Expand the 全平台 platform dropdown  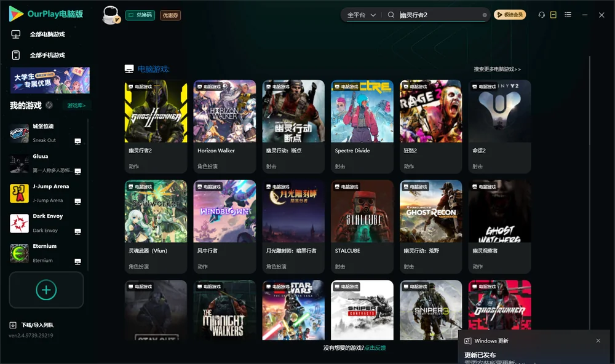[x=361, y=15]
